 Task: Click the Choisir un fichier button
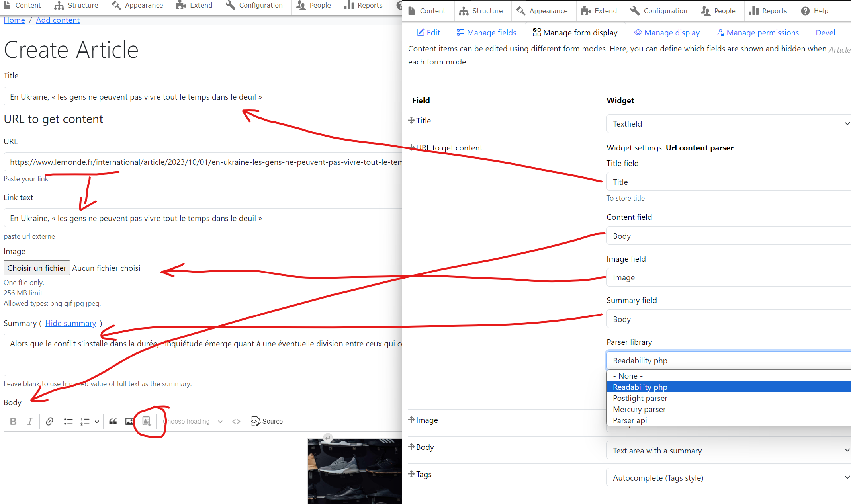[37, 268]
